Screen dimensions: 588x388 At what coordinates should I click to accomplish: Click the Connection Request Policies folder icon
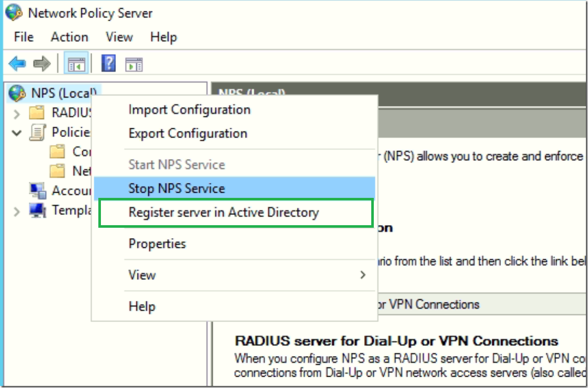click(57, 151)
